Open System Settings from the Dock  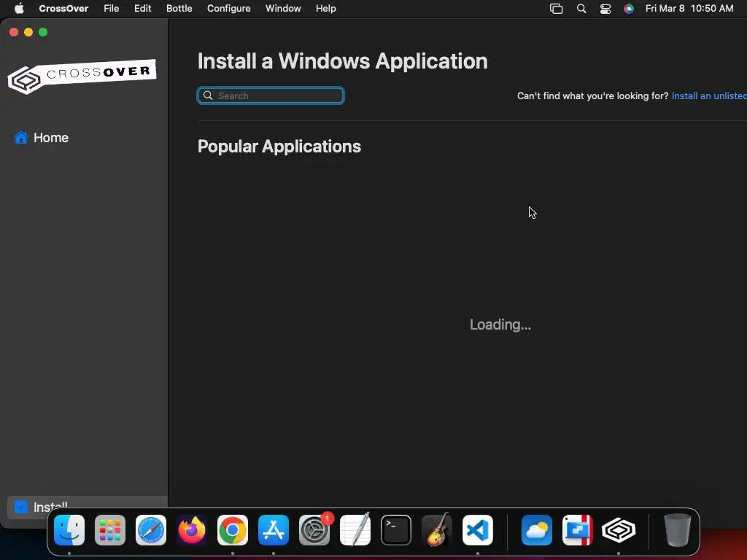tap(314, 530)
